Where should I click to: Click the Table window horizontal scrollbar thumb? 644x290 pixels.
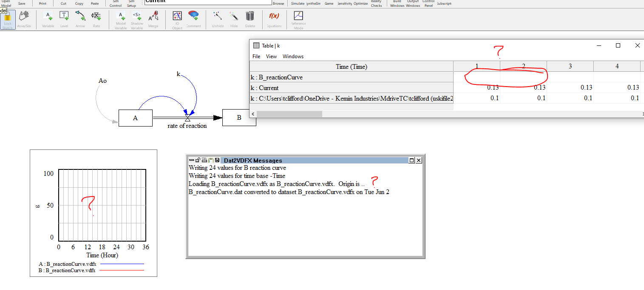coord(289,114)
